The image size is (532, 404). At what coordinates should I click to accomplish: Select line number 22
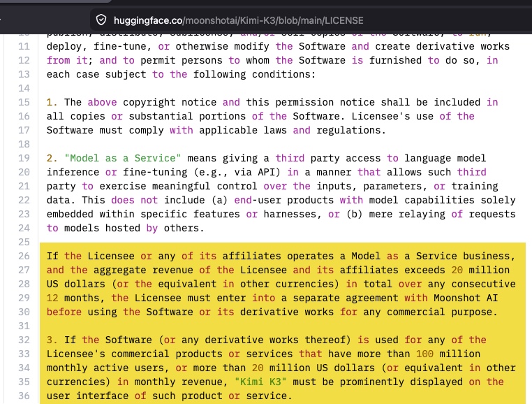(x=24, y=200)
